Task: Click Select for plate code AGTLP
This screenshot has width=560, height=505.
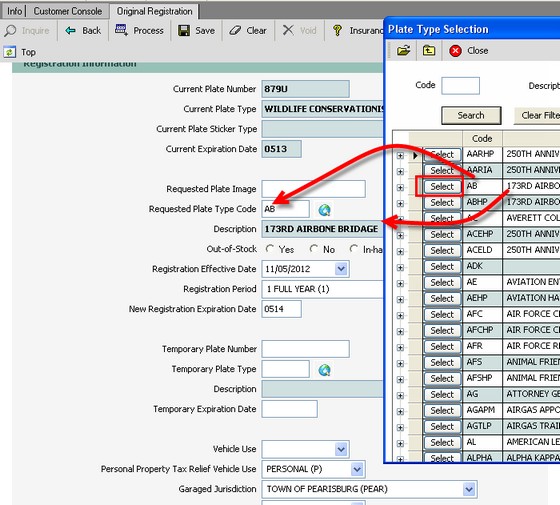Action: coord(442,427)
